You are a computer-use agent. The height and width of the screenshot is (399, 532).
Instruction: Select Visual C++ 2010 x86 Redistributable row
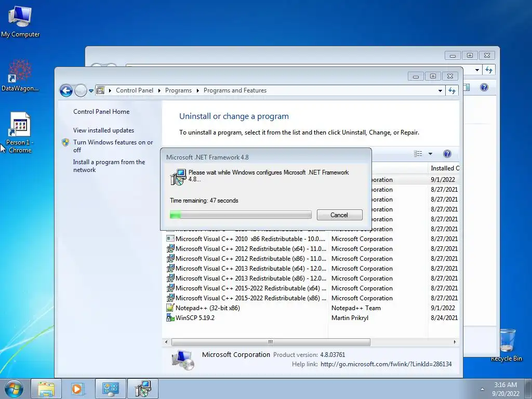click(x=311, y=239)
